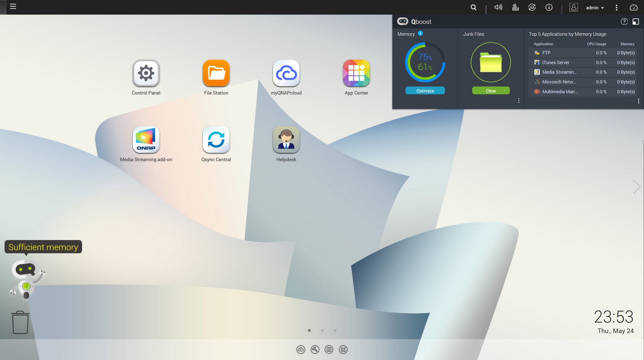Open the Recycle Bin trash icon

[x=20, y=322]
